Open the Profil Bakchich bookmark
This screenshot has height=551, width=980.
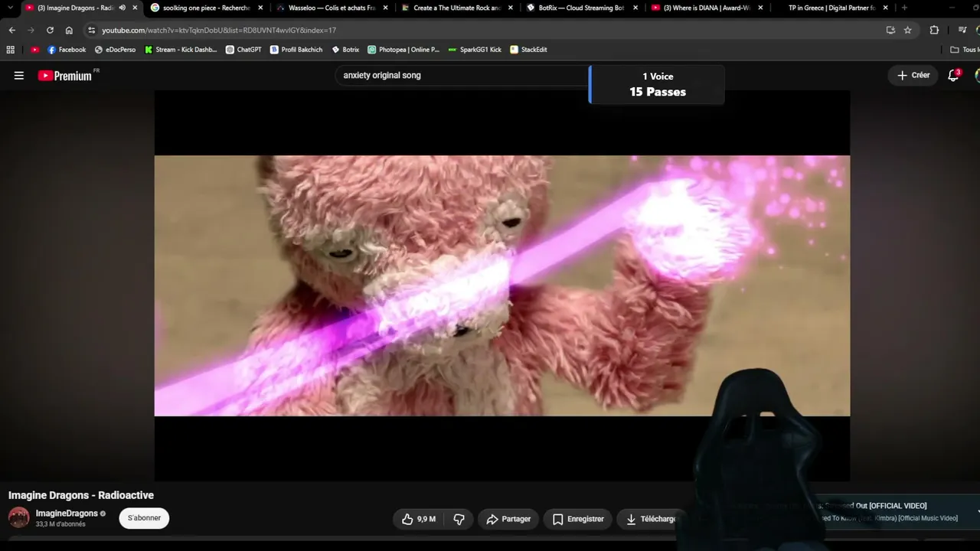296,50
